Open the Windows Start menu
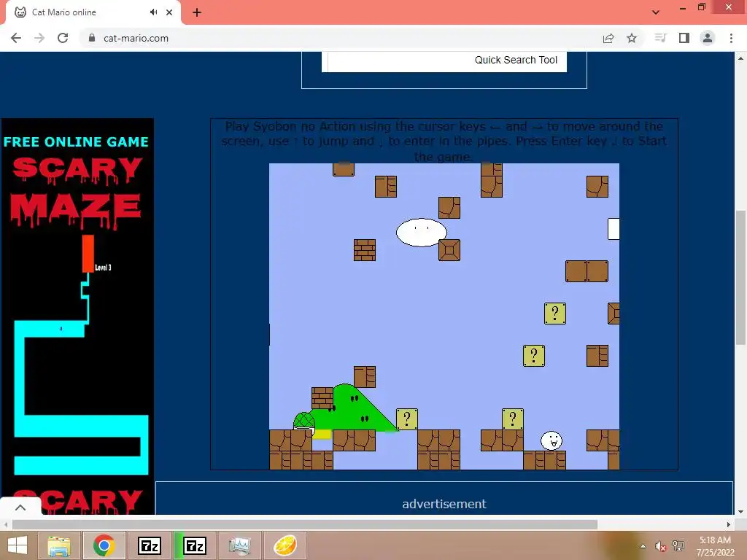This screenshot has height=560, width=747. tap(18, 545)
